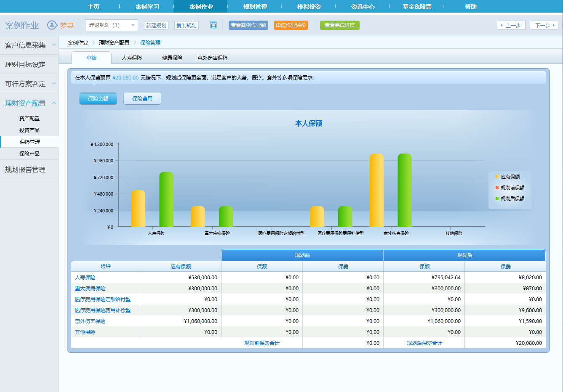Open the calculator icon in toolbar

click(213, 25)
